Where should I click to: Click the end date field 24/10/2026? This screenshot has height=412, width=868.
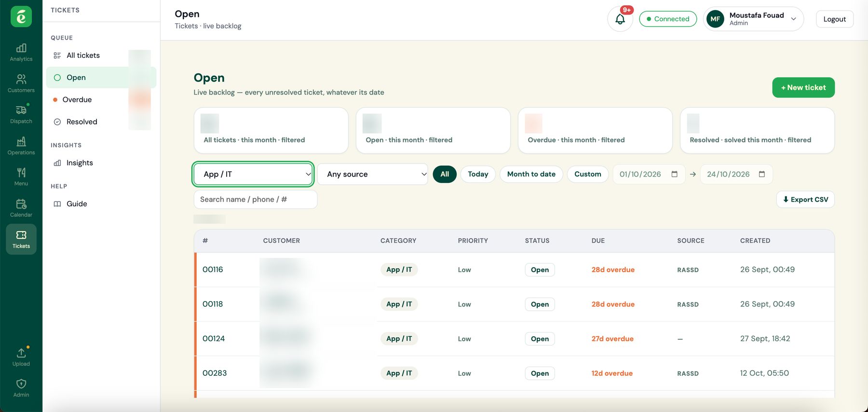pyautogui.click(x=736, y=174)
